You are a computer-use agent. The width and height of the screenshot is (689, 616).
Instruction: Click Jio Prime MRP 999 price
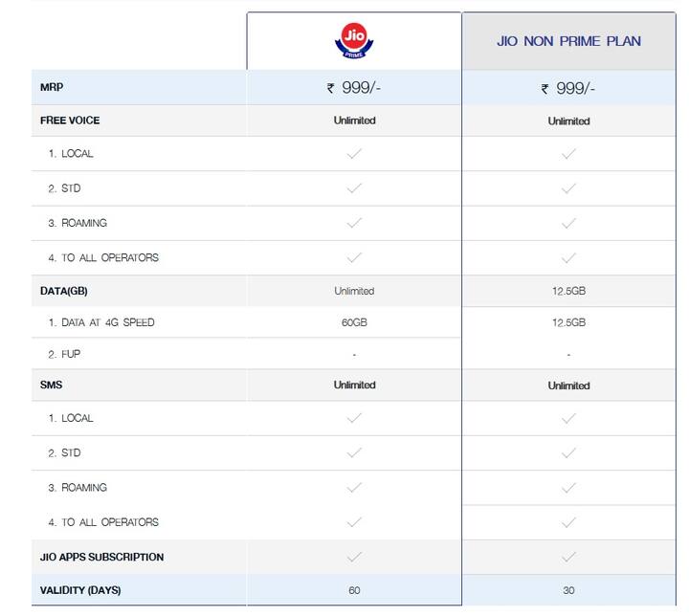click(354, 88)
